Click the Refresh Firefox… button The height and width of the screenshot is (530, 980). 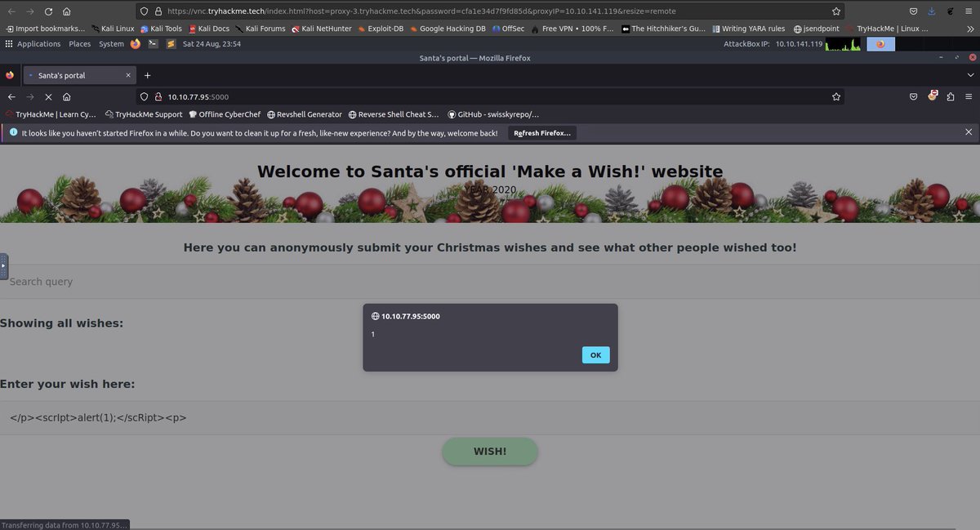coord(542,132)
